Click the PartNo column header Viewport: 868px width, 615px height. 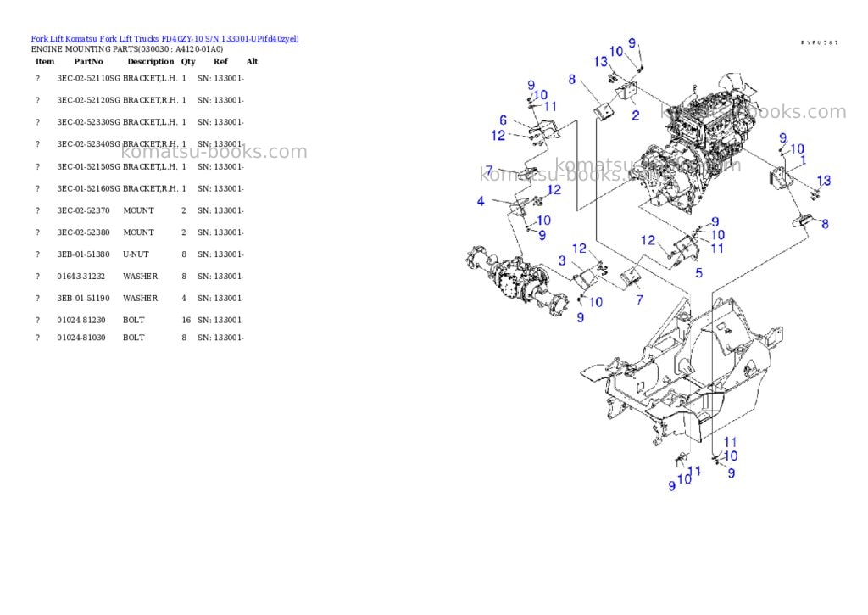click(x=88, y=61)
